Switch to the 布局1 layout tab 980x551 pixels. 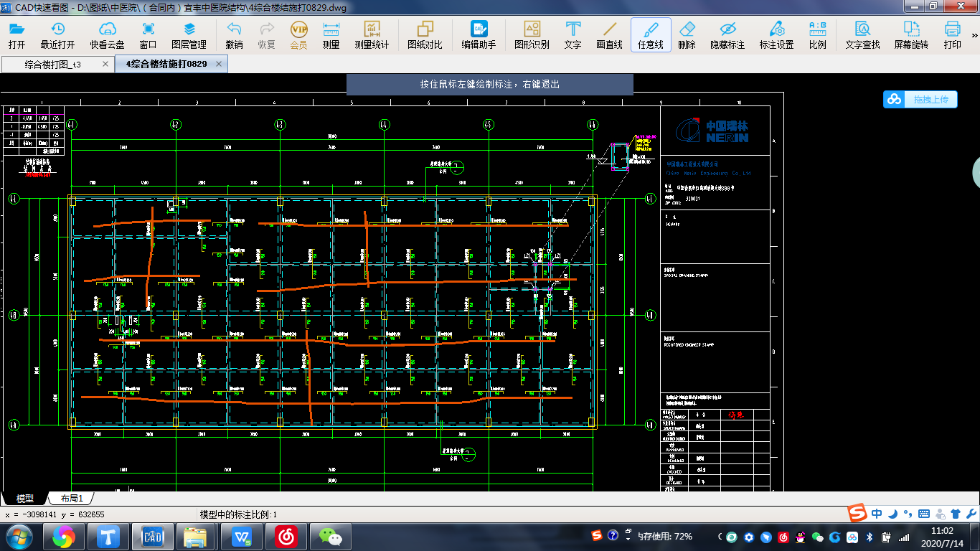tap(71, 498)
